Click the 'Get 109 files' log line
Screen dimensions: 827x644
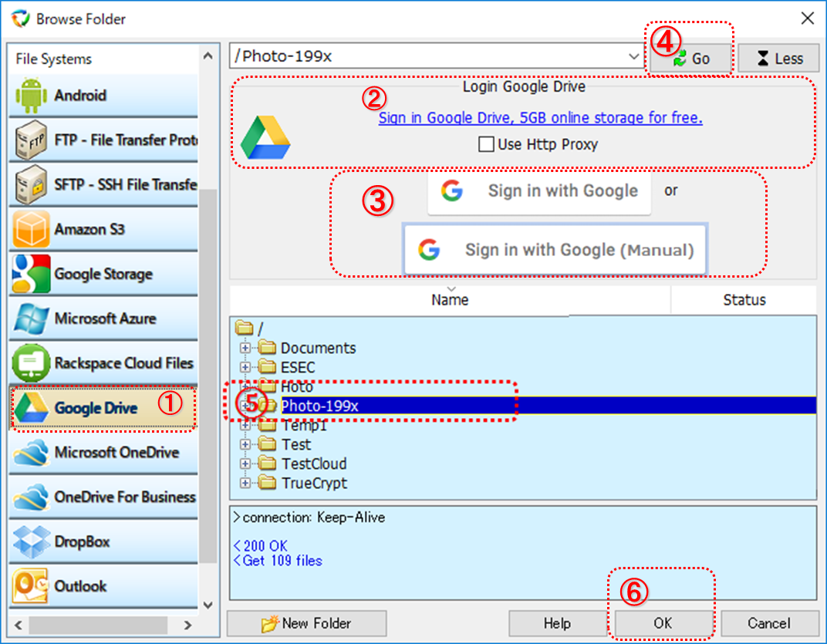(278, 561)
